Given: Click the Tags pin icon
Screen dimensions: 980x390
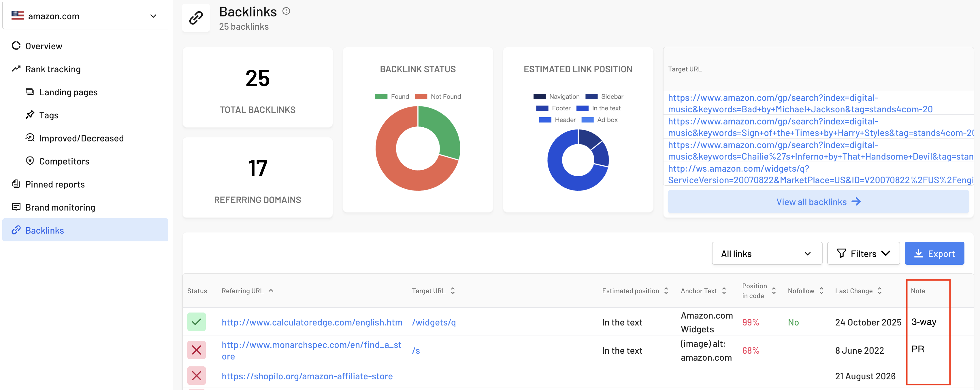Looking at the screenshot, I should click(x=30, y=115).
